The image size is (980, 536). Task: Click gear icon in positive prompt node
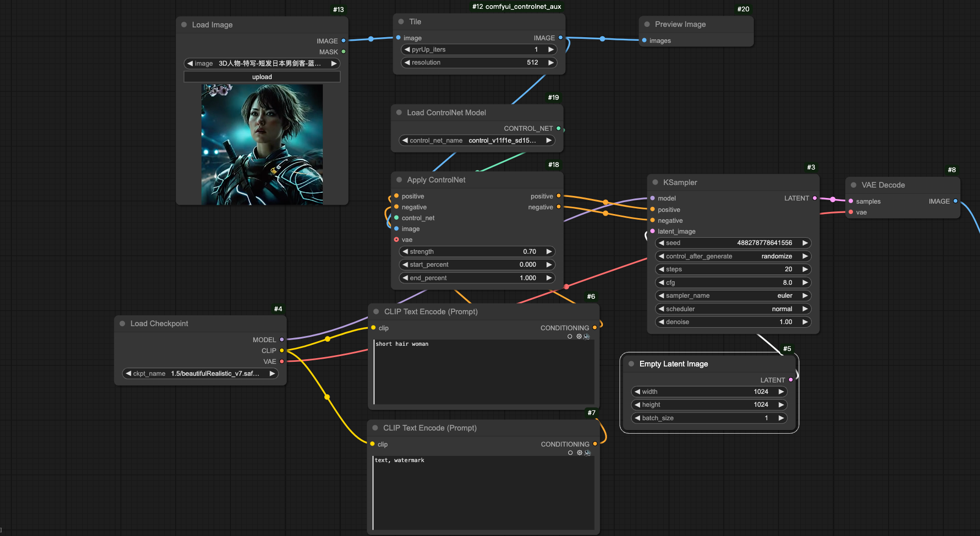pos(579,336)
